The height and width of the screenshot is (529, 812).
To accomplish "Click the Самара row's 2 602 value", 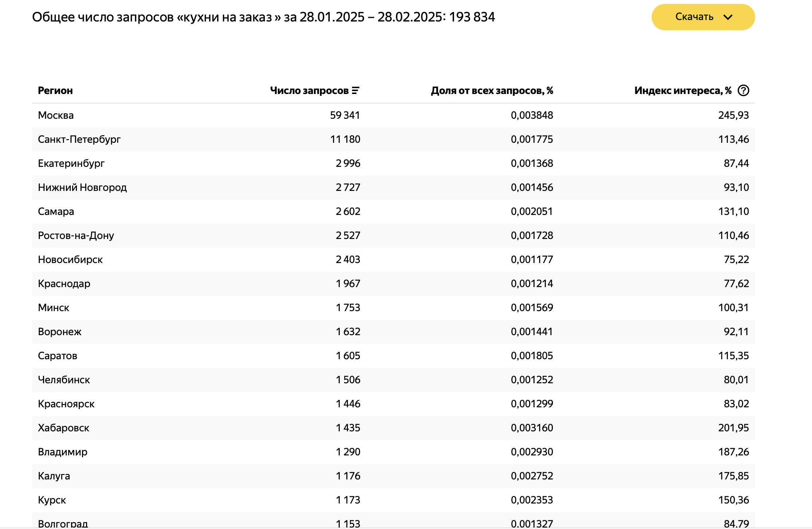I will [x=348, y=211].
